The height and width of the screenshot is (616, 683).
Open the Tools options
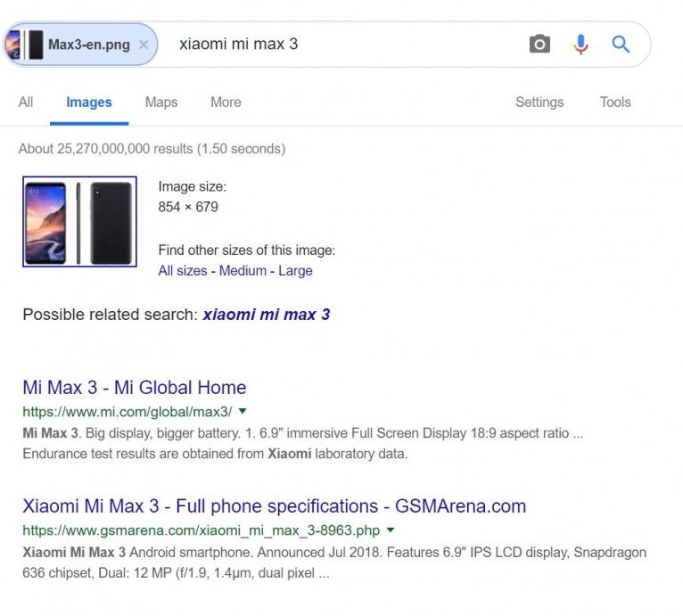615,102
